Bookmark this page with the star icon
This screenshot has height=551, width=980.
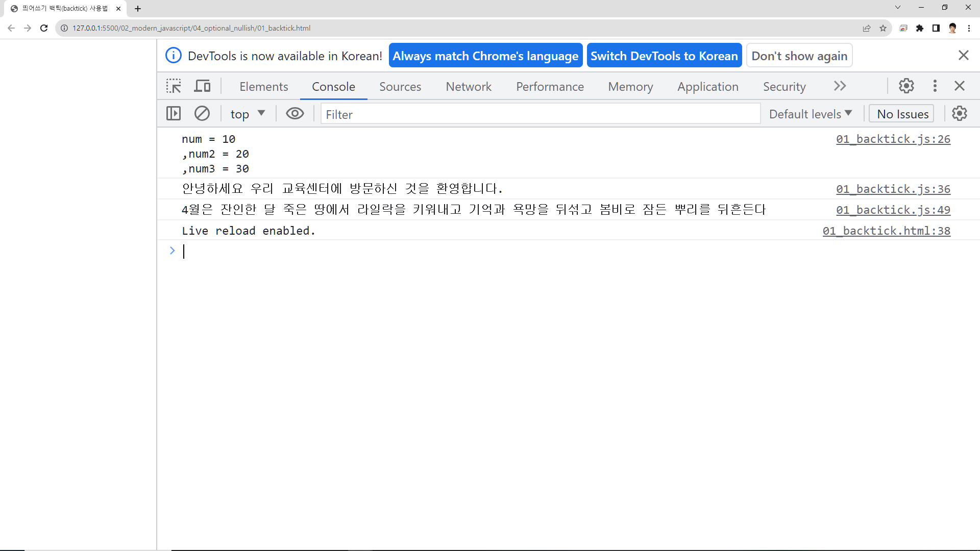[x=883, y=28]
